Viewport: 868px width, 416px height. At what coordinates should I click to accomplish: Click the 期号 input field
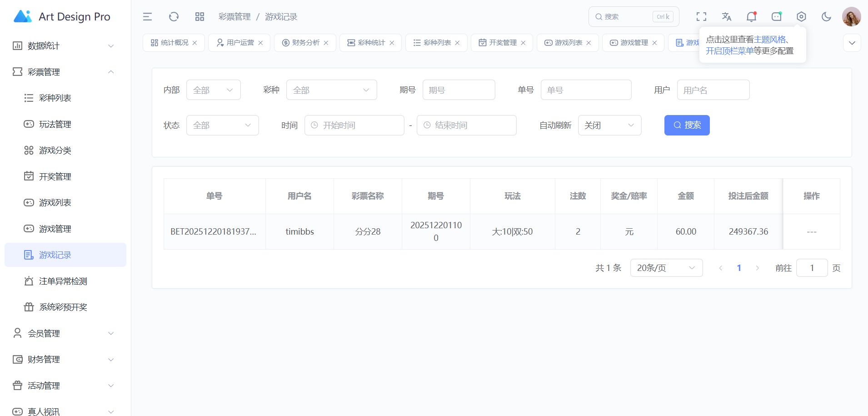tap(459, 90)
